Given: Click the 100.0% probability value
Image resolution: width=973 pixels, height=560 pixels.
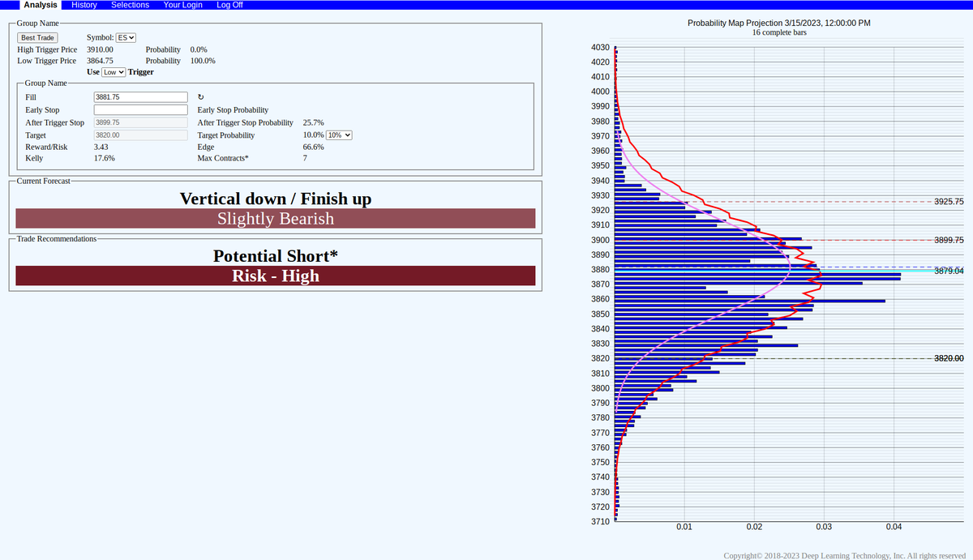Looking at the screenshot, I should point(203,61).
